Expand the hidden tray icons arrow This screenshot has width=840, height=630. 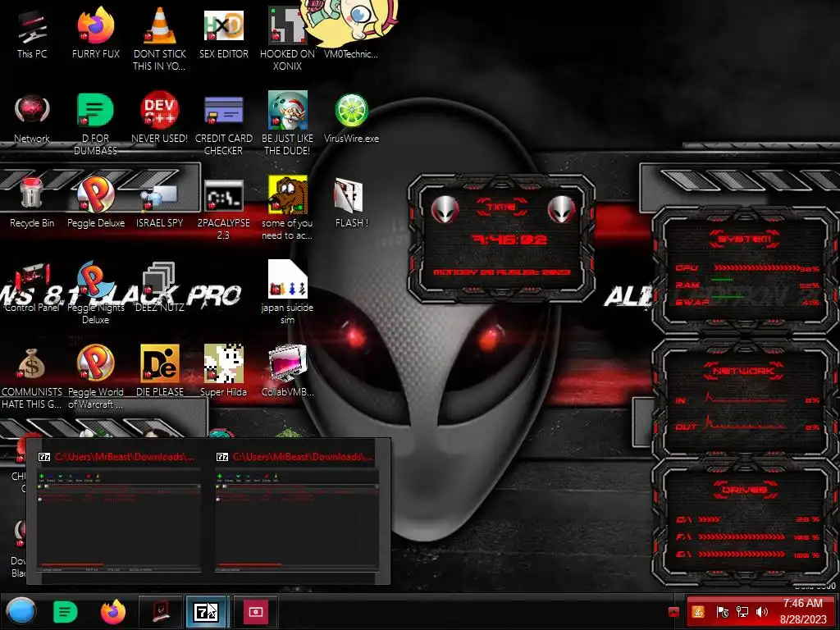coord(674,612)
